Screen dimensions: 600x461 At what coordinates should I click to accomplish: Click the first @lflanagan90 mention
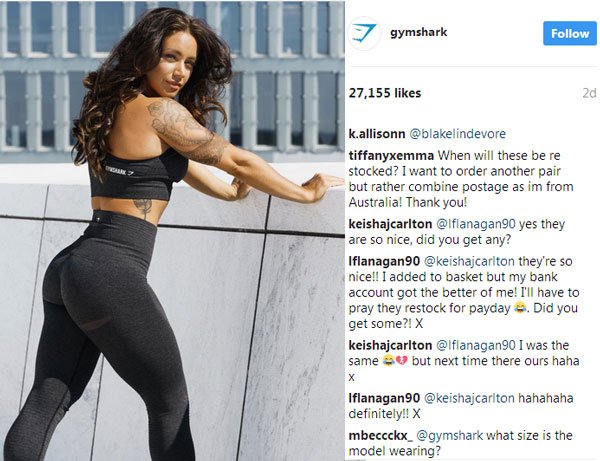coord(476,224)
